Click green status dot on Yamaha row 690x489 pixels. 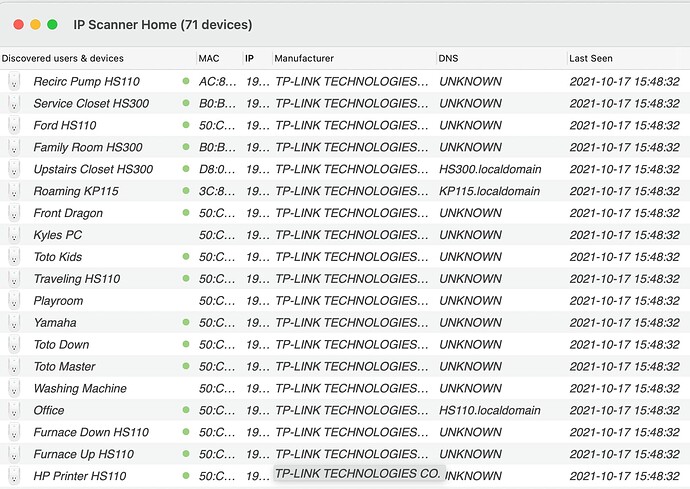tap(186, 322)
